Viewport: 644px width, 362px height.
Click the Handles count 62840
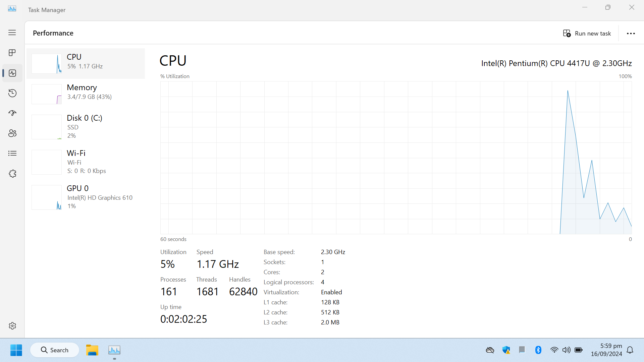[x=243, y=292]
